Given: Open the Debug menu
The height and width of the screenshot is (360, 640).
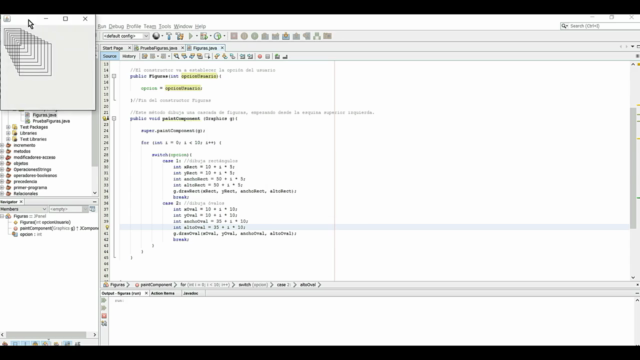Looking at the screenshot, I should 116,26.
